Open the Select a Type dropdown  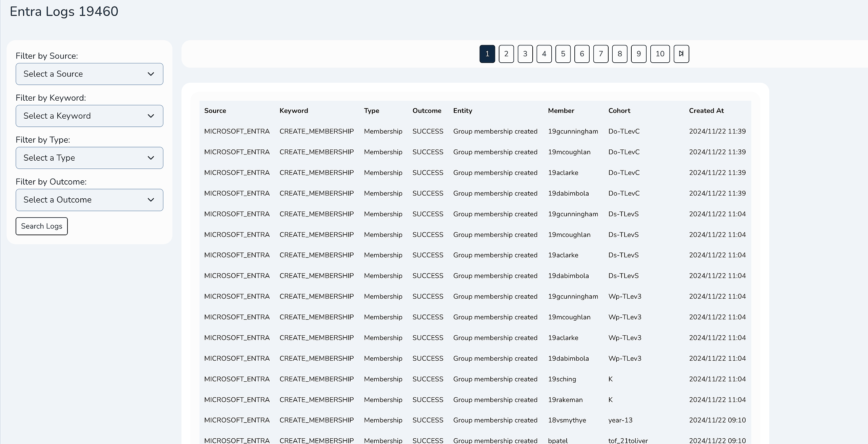tap(90, 158)
